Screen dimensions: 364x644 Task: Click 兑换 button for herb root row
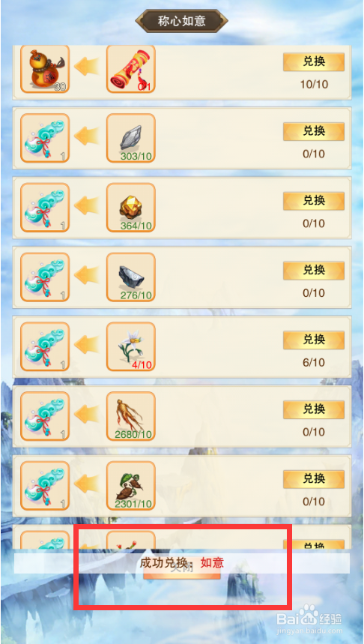click(x=314, y=479)
